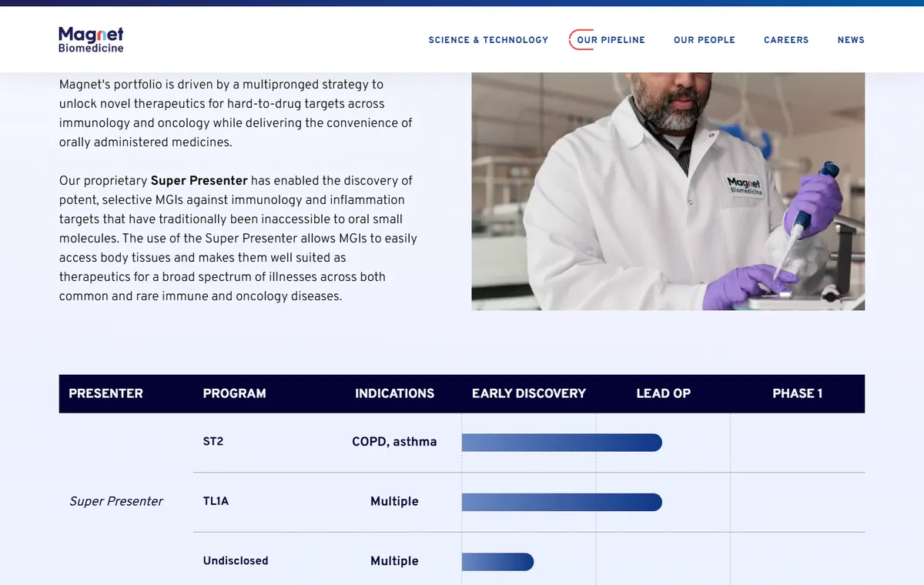The width and height of the screenshot is (924, 585).
Task: Click the COPD, asthma indication
Action: click(394, 442)
